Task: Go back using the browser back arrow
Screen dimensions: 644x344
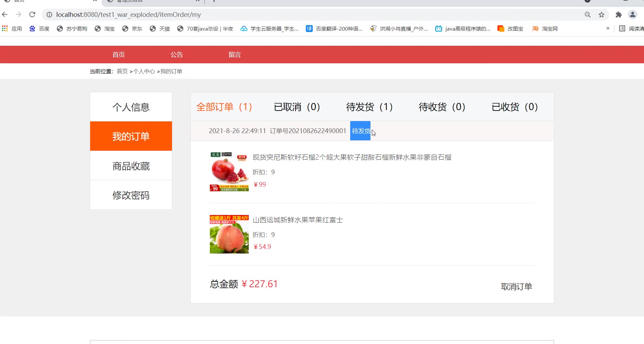Action: click(x=5, y=14)
